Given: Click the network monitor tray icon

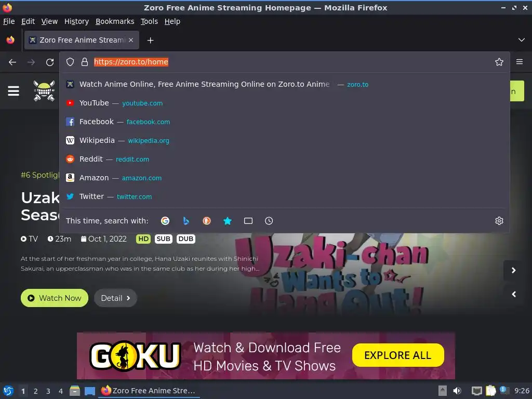Looking at the screenshot, I should click(x=477, y=391).
